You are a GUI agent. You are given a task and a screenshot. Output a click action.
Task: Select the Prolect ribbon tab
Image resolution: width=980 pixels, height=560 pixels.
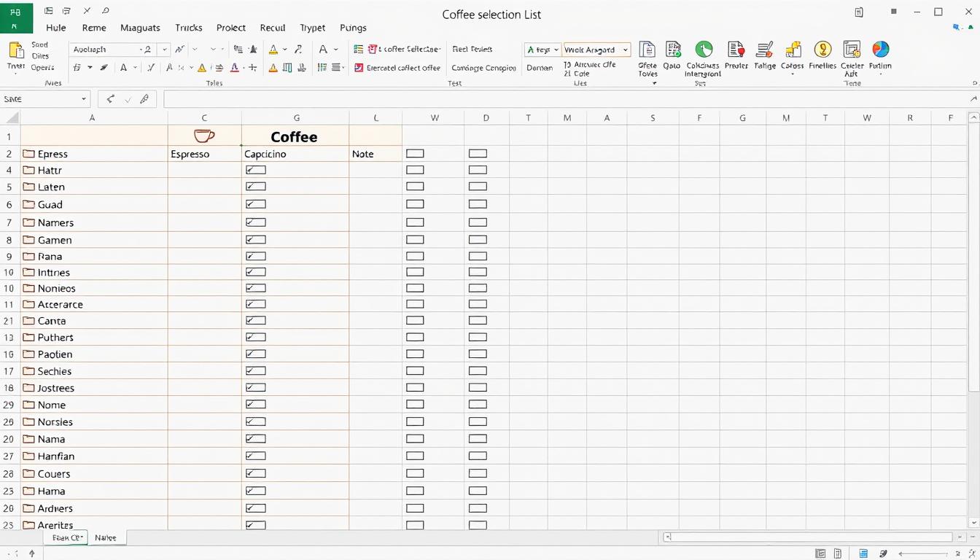231,28
